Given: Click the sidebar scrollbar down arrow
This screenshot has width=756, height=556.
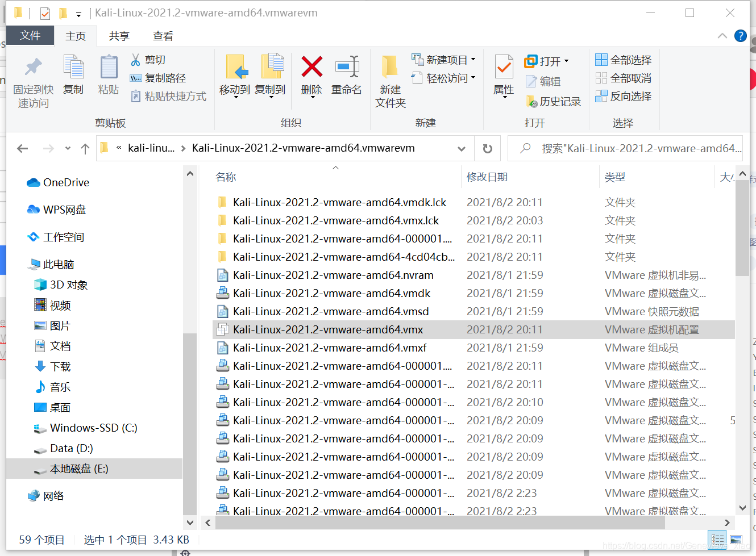Looking at the screenshot, I should 190,522.
